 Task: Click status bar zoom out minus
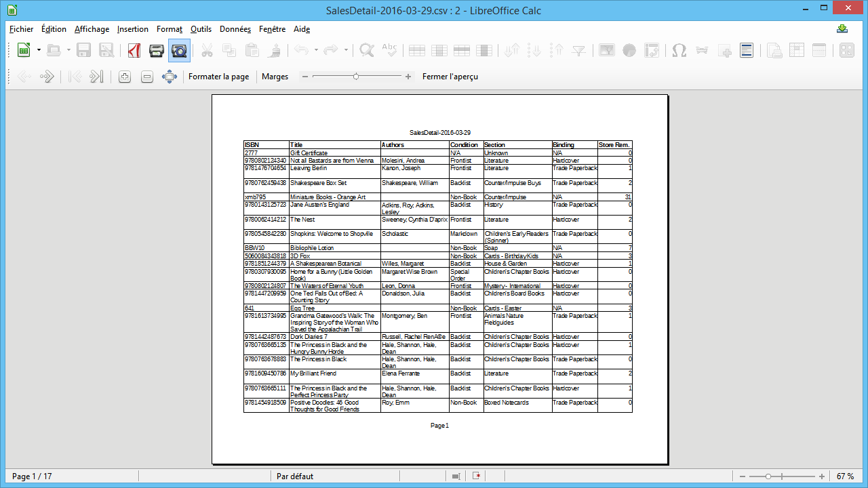(743, 476)
